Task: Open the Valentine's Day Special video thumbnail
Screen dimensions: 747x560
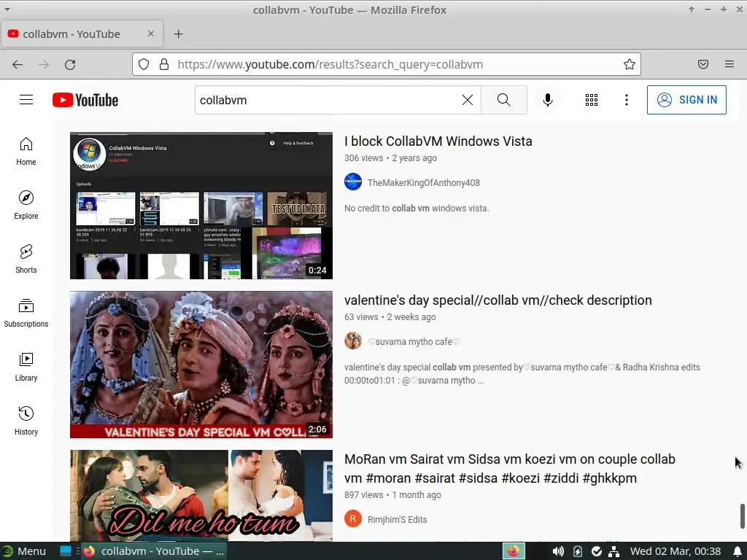Action: [x=201, y=365]
